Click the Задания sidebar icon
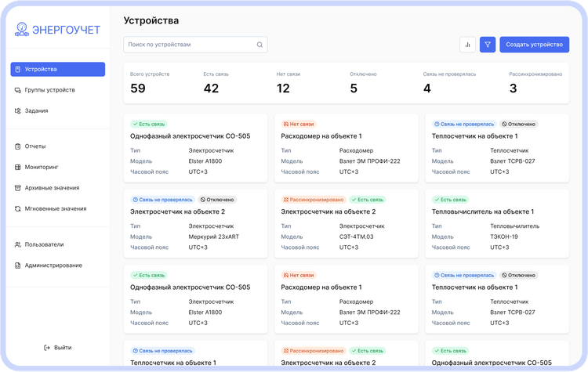 point(18,111)
